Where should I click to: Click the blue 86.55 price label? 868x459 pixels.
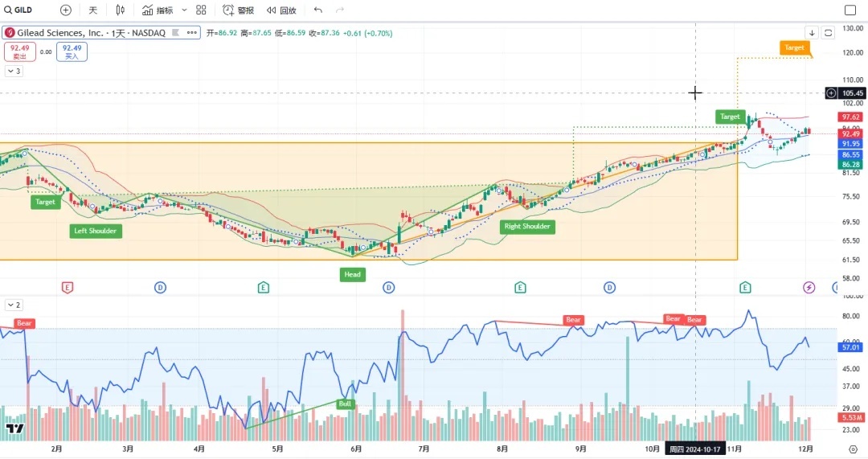(x=851, y=154)
